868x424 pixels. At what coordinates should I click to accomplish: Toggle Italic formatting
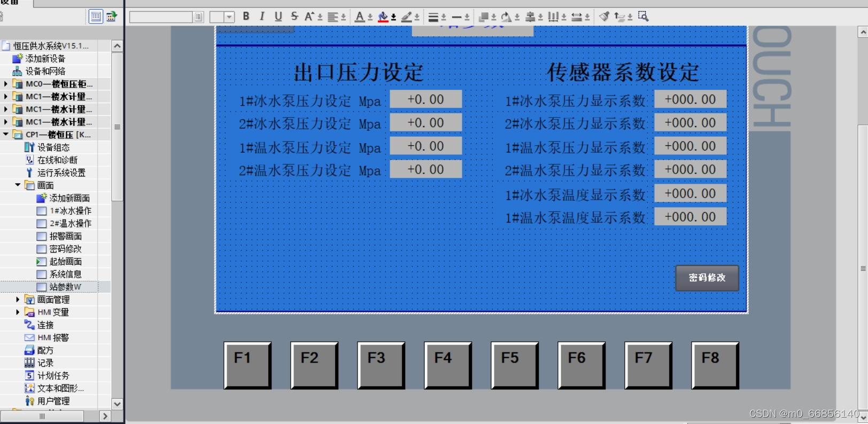(x=262, y=17)
